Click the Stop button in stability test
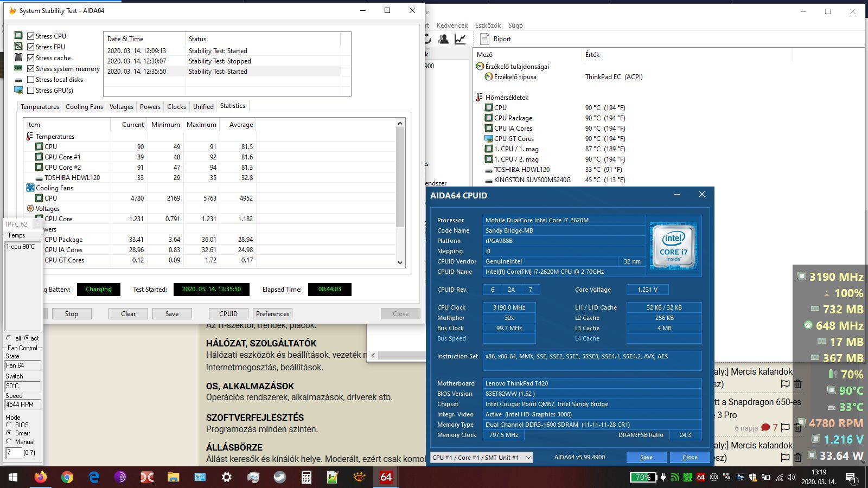 point(71,313)
